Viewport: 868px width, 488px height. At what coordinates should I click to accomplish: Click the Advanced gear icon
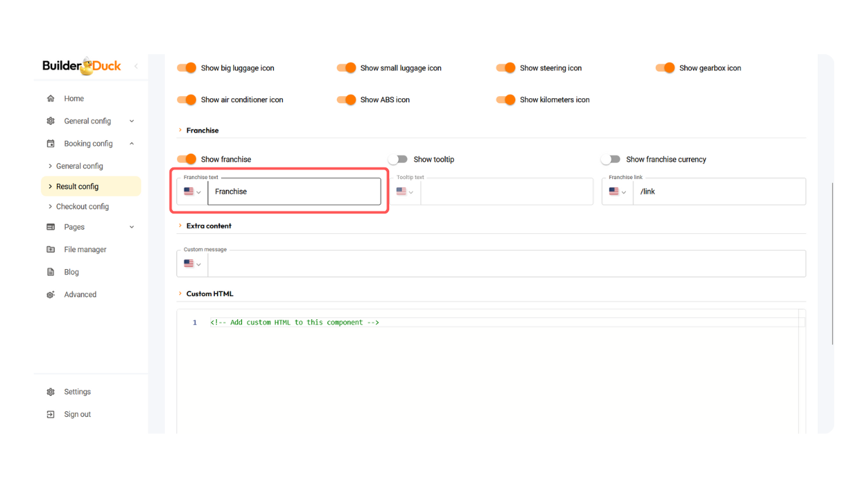51,295
